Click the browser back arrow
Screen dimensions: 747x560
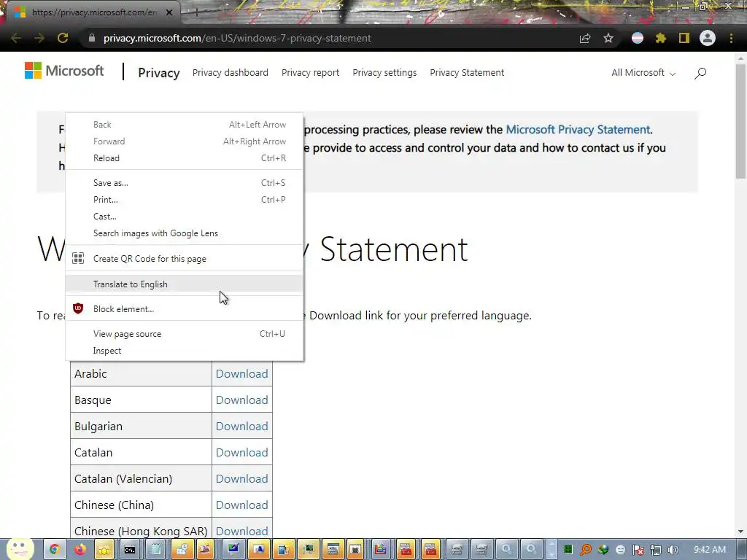tap(16, 38)
